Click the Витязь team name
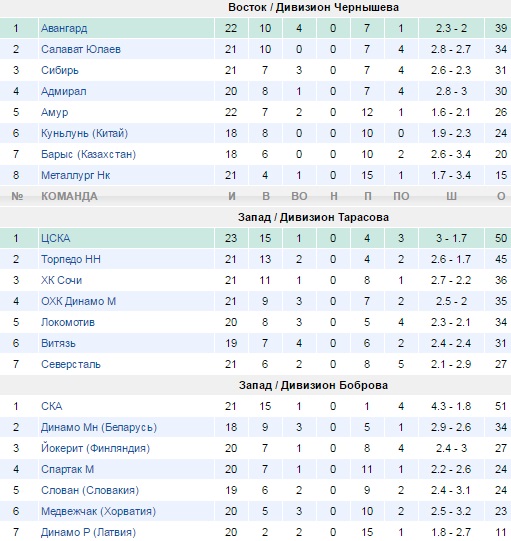This screenshot has height=541, width=511. click(58, 344)
